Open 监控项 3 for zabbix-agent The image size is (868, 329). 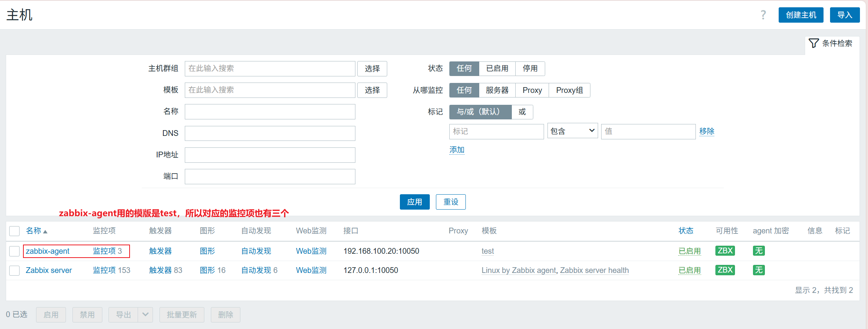(x=107, y=251)
